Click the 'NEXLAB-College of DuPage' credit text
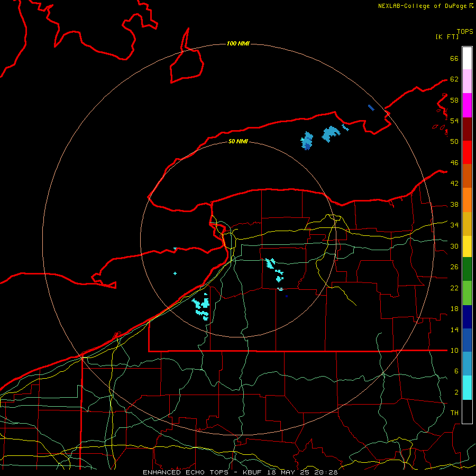 point(423,6)
